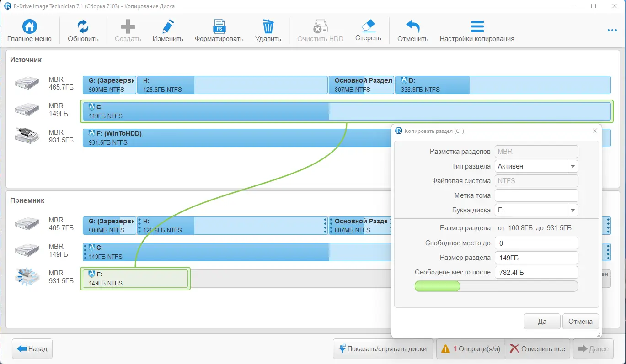This screenshot has width=626, height=364.
Task: Click the 'Копировать раздел (C: )' dialog title
Action: tap(434, 131)
